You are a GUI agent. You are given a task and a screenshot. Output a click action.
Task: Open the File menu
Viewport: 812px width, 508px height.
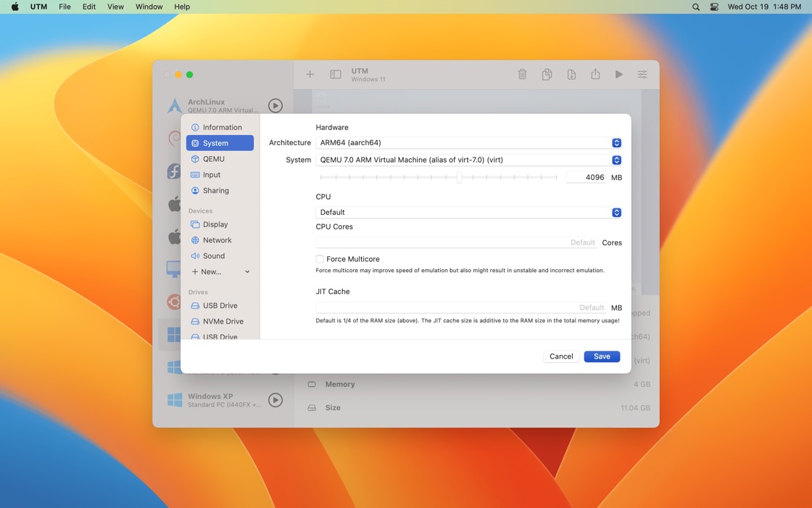(65, 7)
